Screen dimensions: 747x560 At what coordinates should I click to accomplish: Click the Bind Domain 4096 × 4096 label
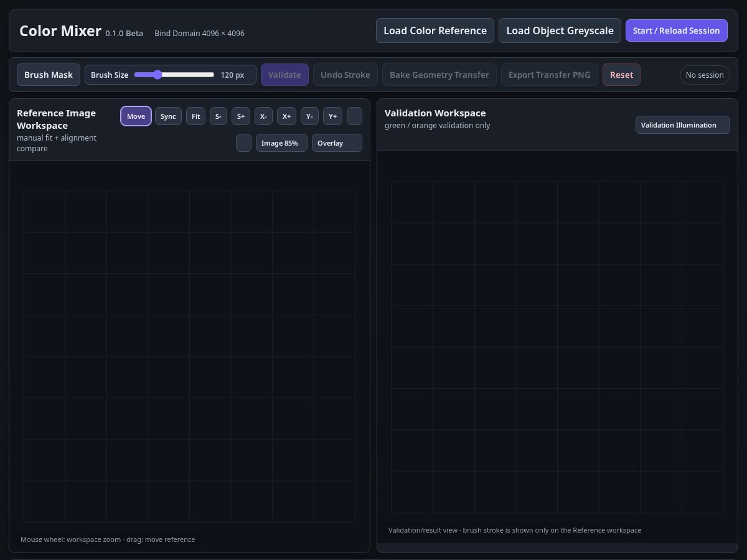pos(199,33)
